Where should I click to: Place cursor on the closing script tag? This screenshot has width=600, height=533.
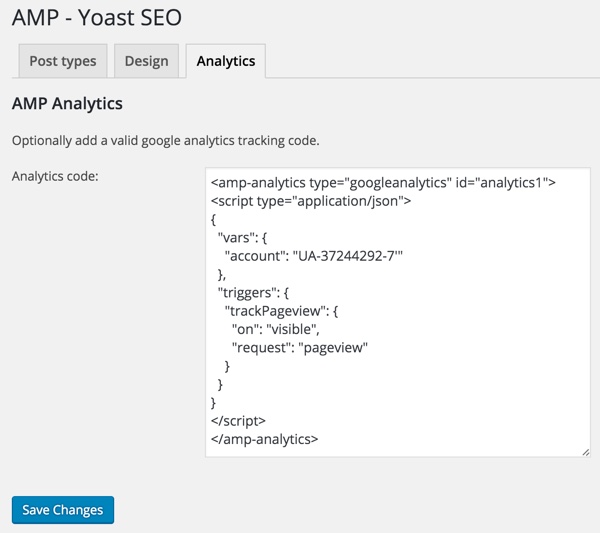(x=239, y=420)
